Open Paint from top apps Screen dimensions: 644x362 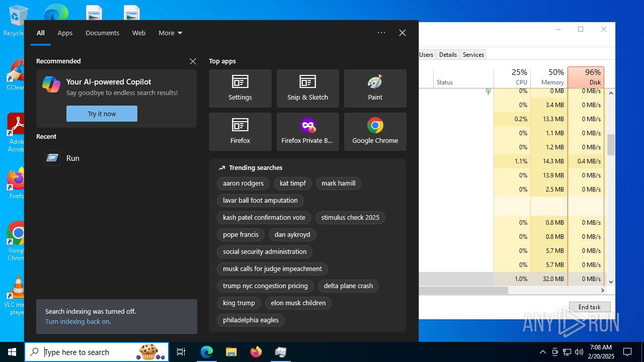tap(375, 88)
